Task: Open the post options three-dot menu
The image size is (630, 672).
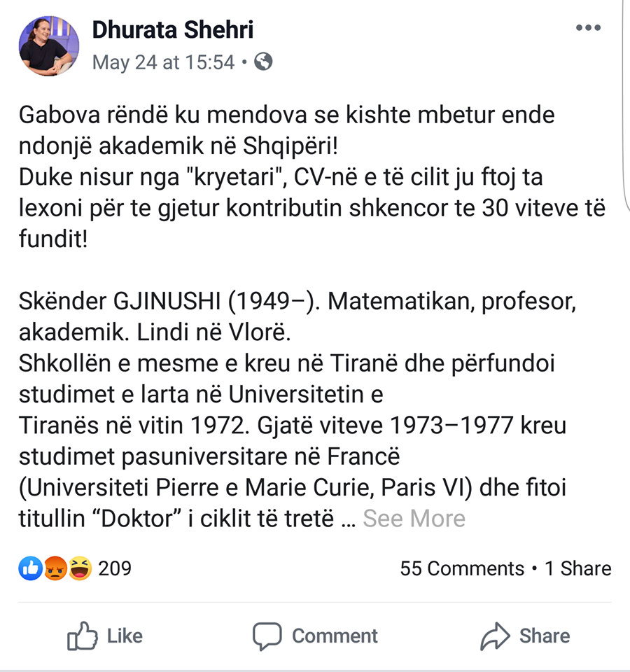Action: pyautogui.click(x=588, y=29)
